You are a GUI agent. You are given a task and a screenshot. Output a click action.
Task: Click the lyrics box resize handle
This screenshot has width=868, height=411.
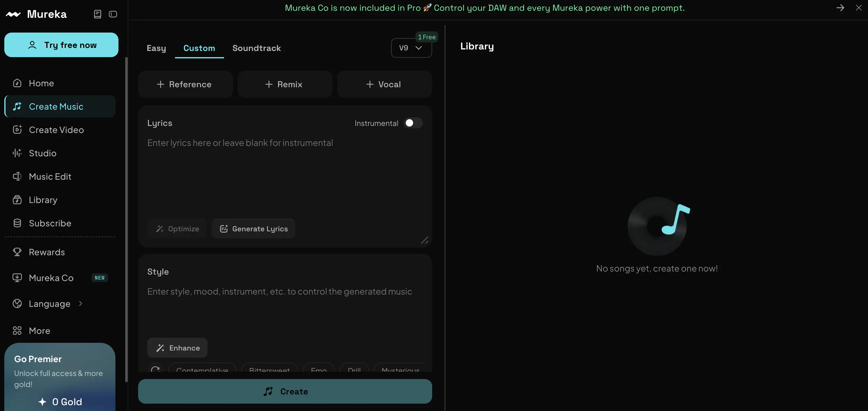pyautogui.click(x=424, y=240)
